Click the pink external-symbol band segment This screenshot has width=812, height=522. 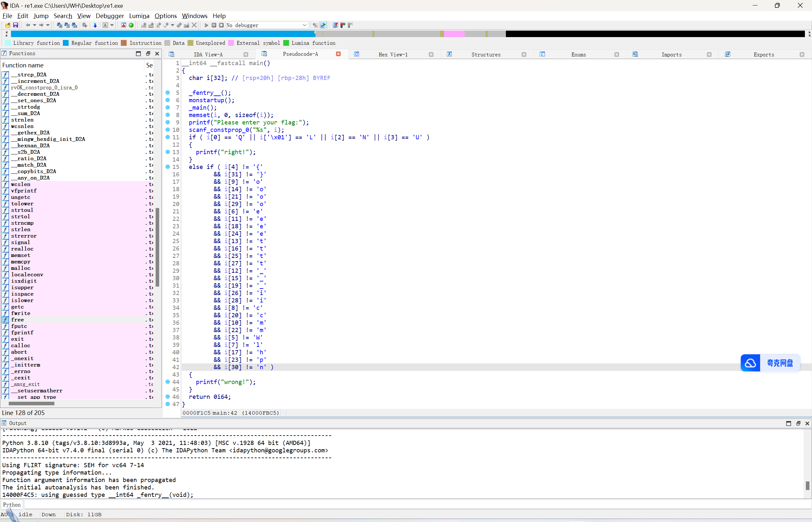[x=454, y=34]
